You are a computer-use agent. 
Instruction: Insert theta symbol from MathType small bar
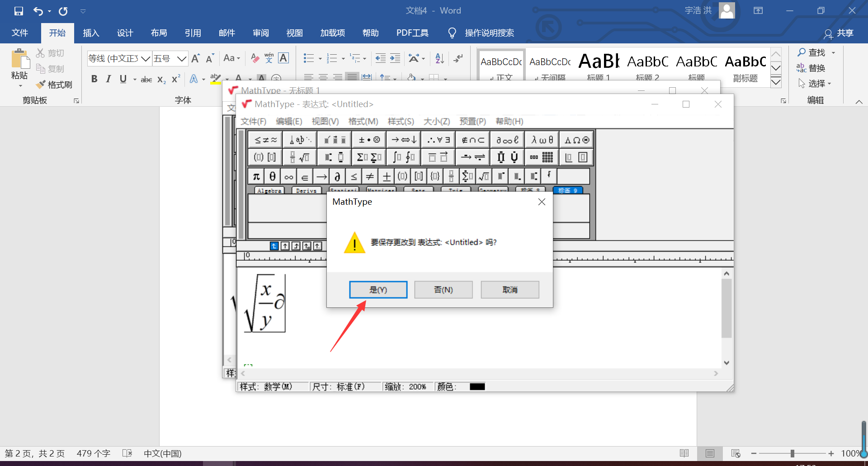tap(273, 176)
